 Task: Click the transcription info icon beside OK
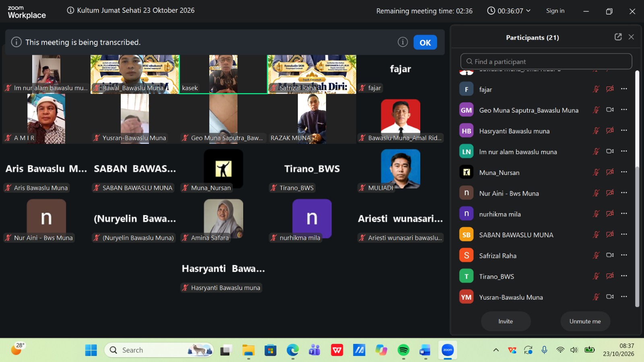(x=402, y=42)
